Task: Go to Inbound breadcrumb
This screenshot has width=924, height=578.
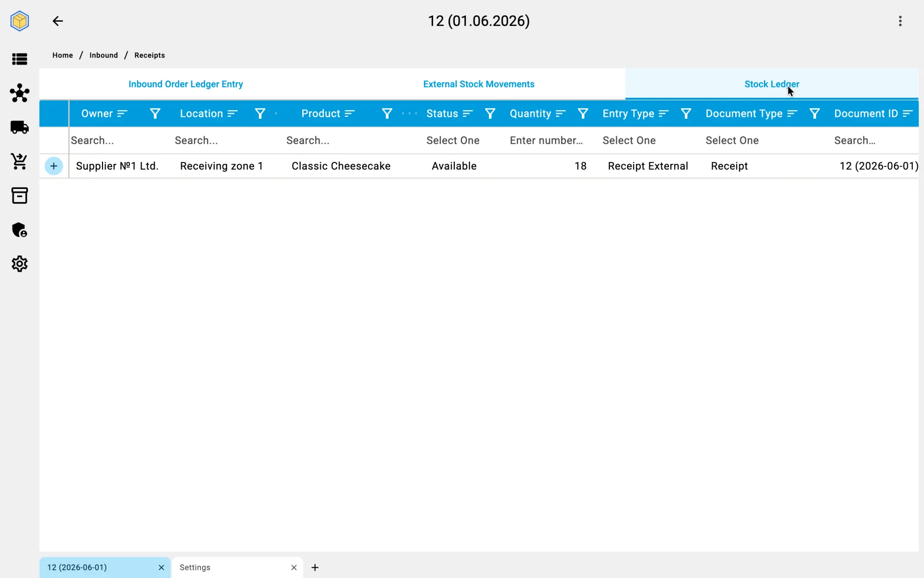Action: [103, 55]
